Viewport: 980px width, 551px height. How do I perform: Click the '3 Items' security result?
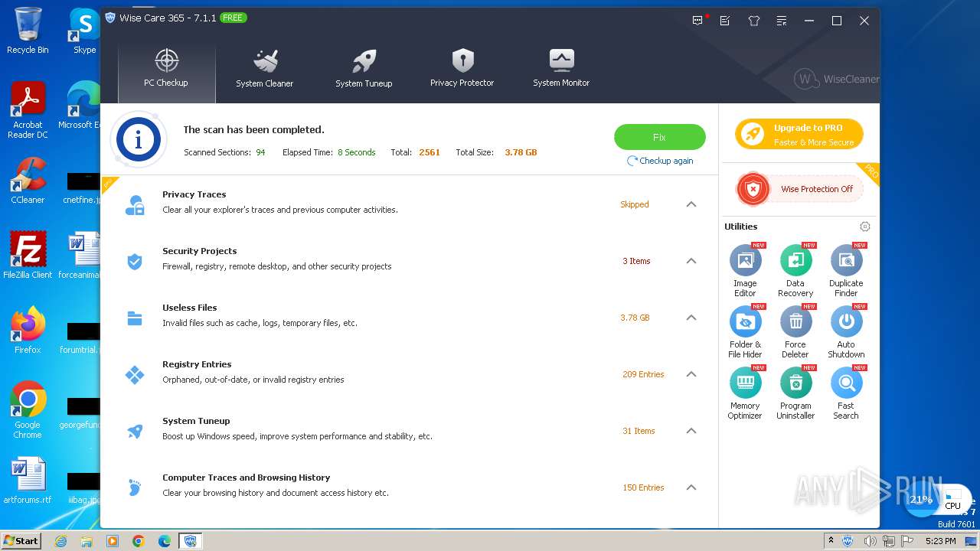(x=636, y=261)
